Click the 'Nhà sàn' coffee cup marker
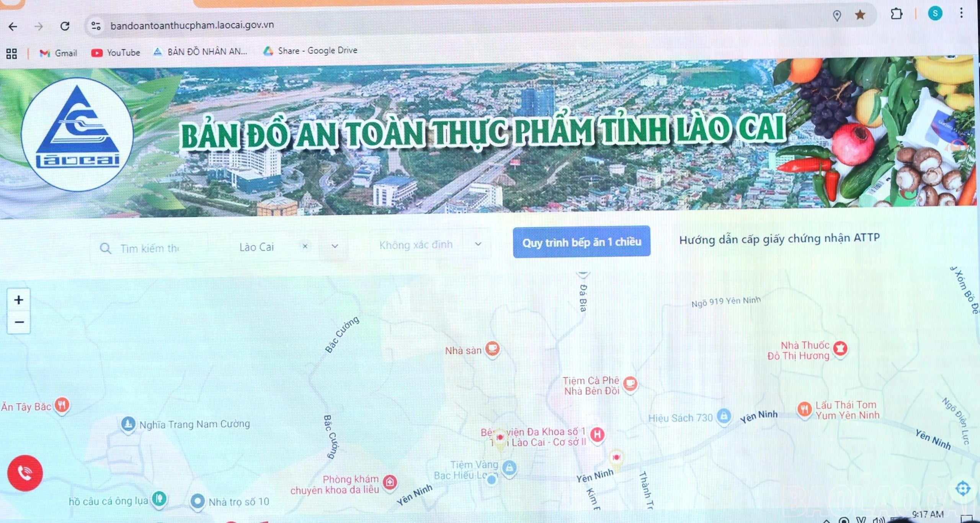The image size is (980, 523). click(493, 349)
